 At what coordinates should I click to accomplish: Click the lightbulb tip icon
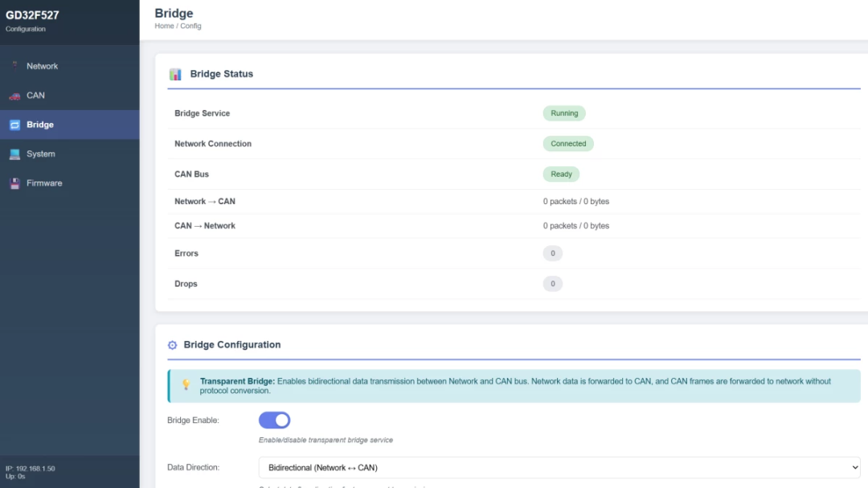[x=186, y=385]
